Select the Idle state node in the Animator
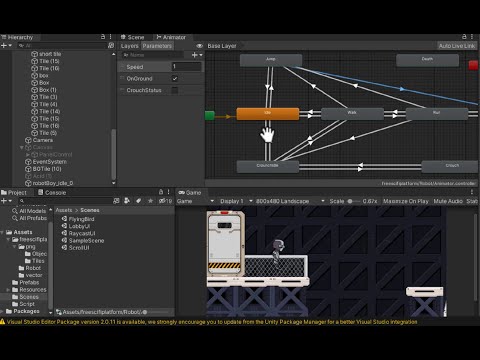 (x=268, y=114)
